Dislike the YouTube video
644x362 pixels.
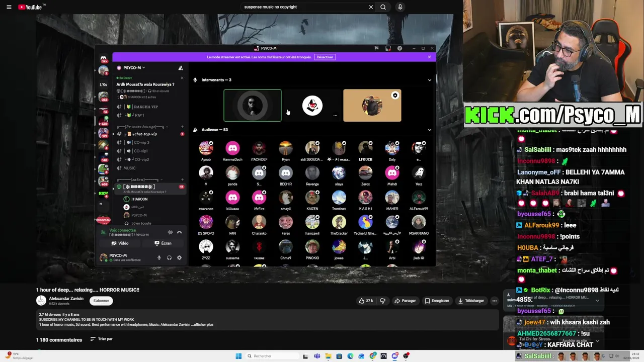[x=382, y=301]
